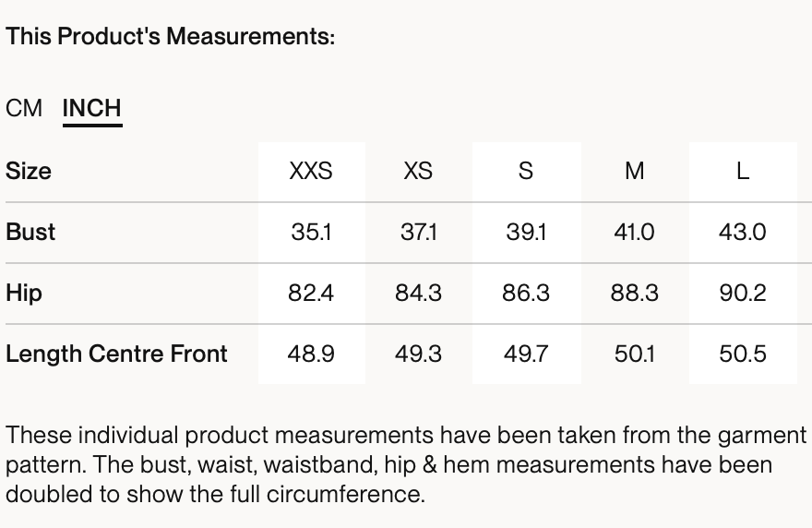This screenshot has width=812, height=528.
Task: Select the M length value 50.1
Action: click(634, 354)
